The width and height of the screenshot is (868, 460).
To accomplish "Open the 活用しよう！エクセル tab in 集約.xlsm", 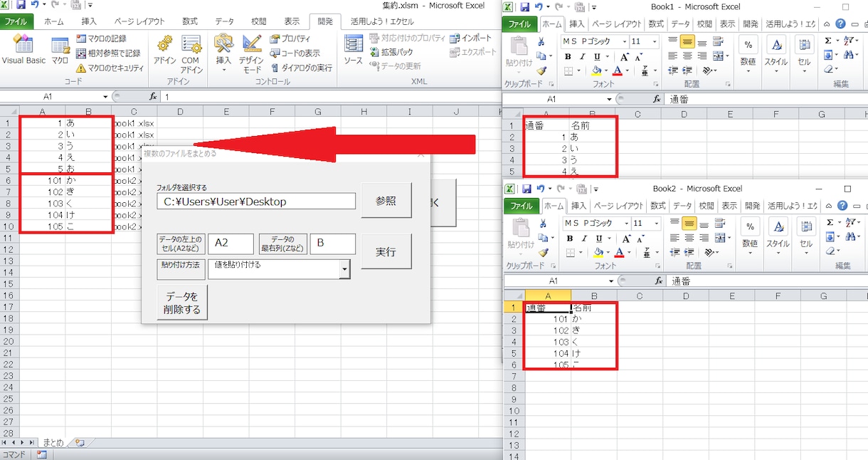I will pos(381,21).
